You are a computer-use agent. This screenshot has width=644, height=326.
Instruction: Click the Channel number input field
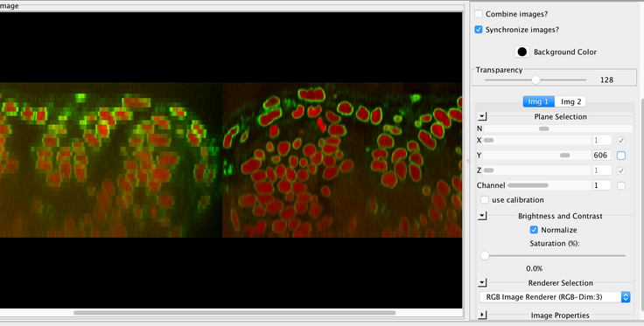[x=601, y=185]
